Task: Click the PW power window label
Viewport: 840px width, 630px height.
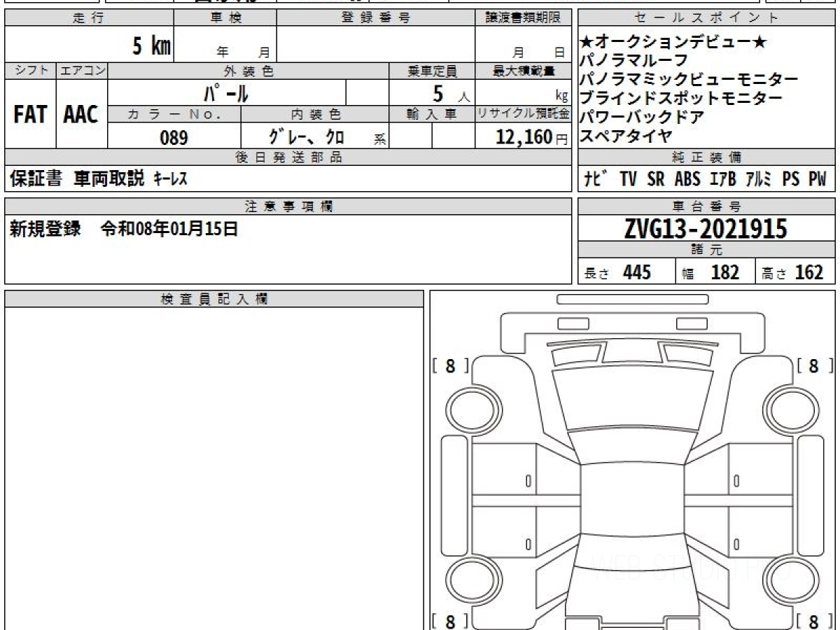Action: pyautogui.click(x=818, y=179)
